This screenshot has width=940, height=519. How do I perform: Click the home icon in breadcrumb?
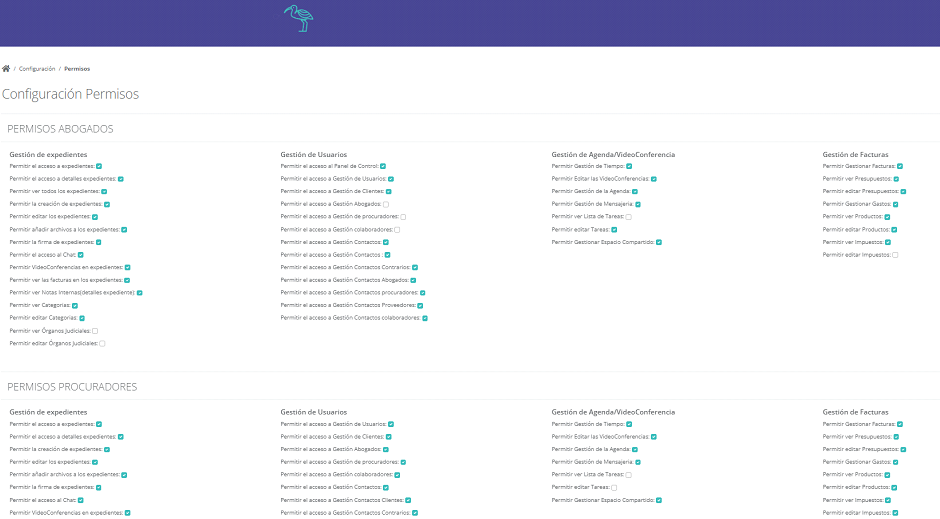point(6,69)
